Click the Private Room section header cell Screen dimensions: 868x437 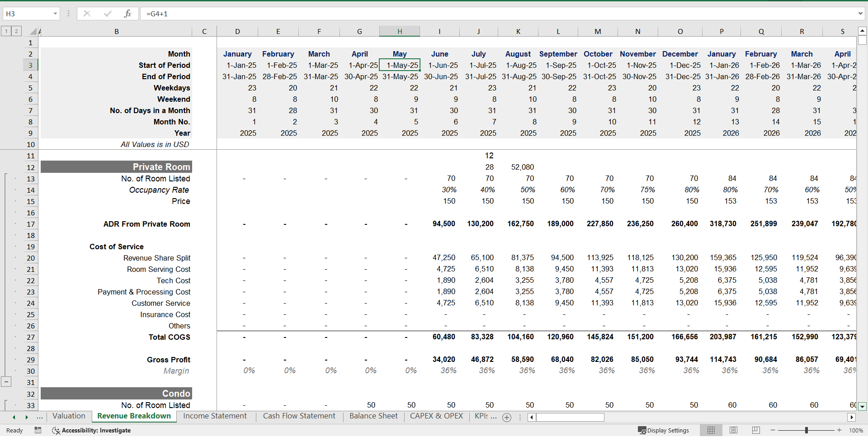point(116,167)
